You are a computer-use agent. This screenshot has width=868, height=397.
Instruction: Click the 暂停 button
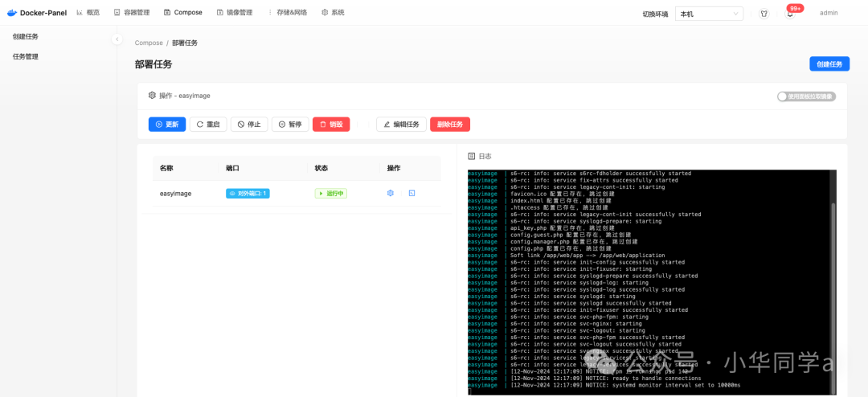point(290,125)
